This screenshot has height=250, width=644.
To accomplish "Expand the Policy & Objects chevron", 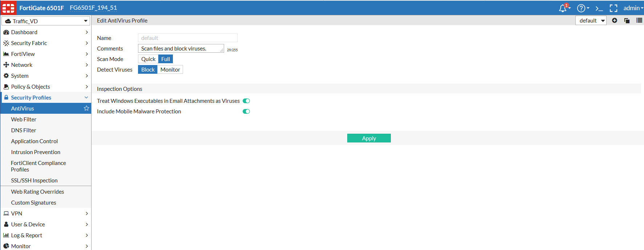I will [86, 86].
